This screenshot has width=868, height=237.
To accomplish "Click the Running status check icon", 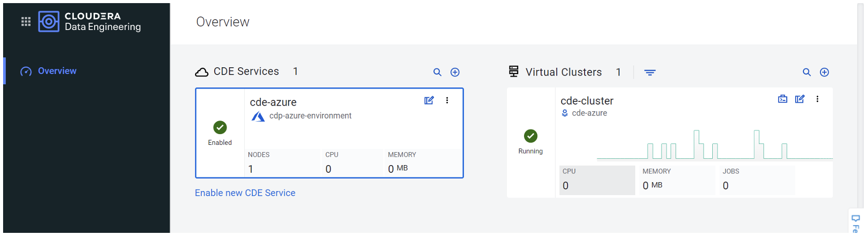I will pos(531,136).
